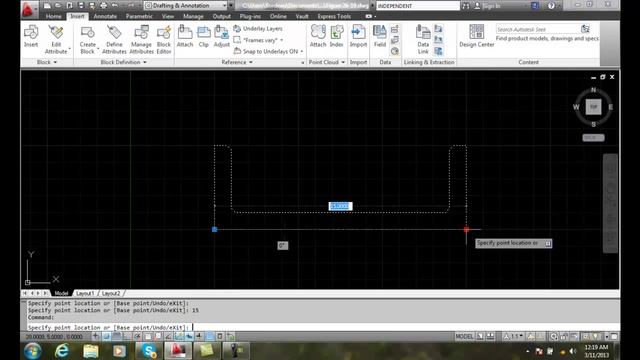The height and width of the screenshot is (360, 640).
Task: Insert a Field via Field icon
Action: [380, 33]
